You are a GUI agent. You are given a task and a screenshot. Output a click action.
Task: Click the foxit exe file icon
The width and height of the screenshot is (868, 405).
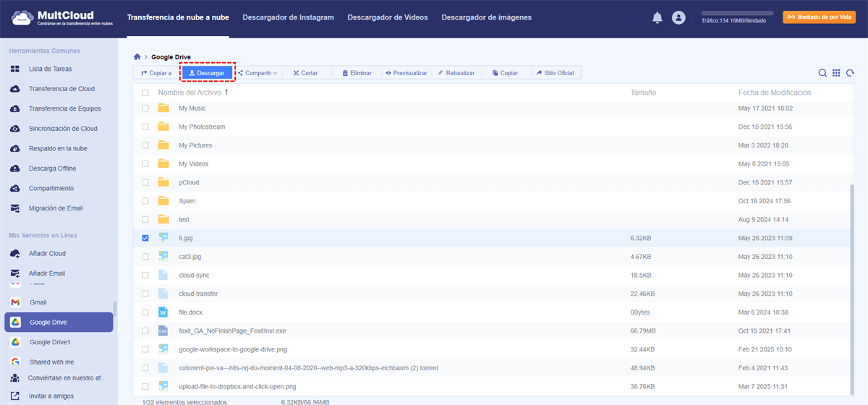pos(163,331)
